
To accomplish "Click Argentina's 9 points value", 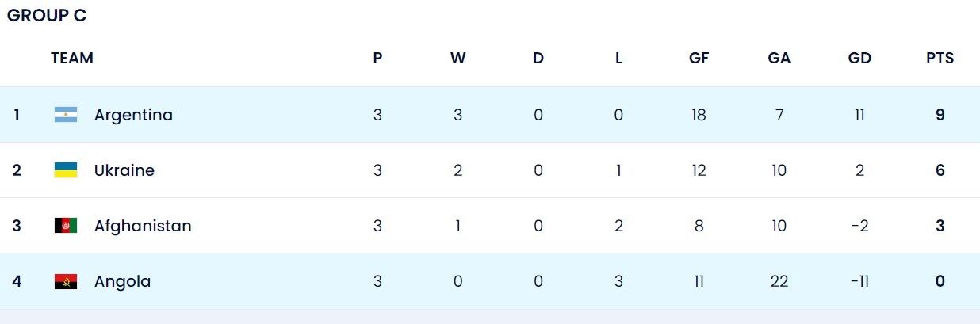I will click(x=940, y=115).
